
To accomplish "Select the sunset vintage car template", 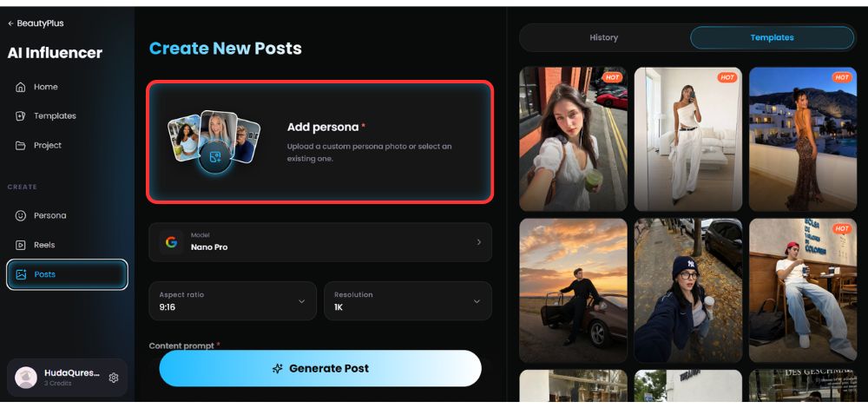I will click(x=573, y=290).
